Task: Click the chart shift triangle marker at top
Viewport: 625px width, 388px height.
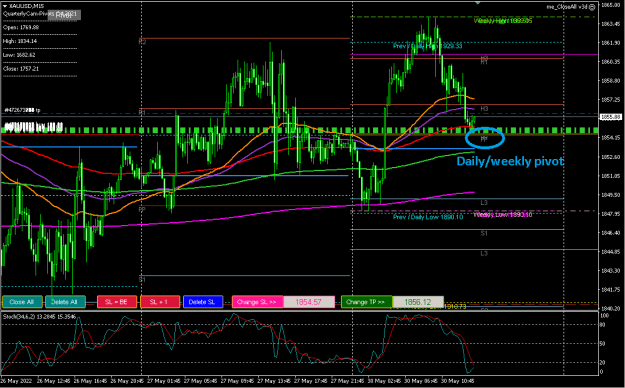Action: click(478, 3)
